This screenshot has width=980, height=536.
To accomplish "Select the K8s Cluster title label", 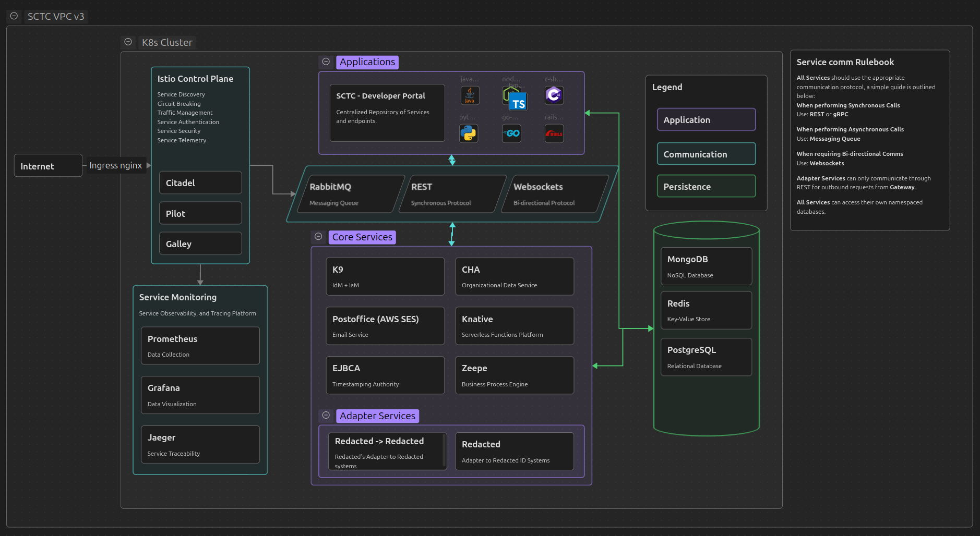I will [167, 43].
